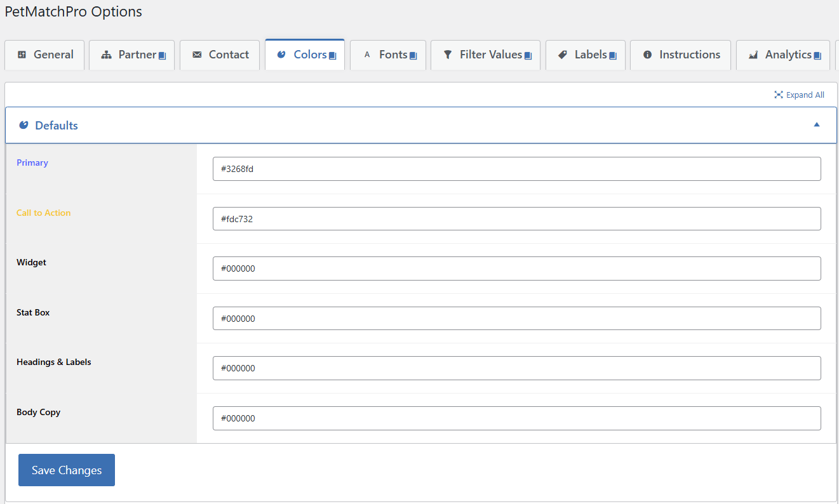Click the Widget color input
839x504 pixels.
pyautogui.click(x=516, y=269)
